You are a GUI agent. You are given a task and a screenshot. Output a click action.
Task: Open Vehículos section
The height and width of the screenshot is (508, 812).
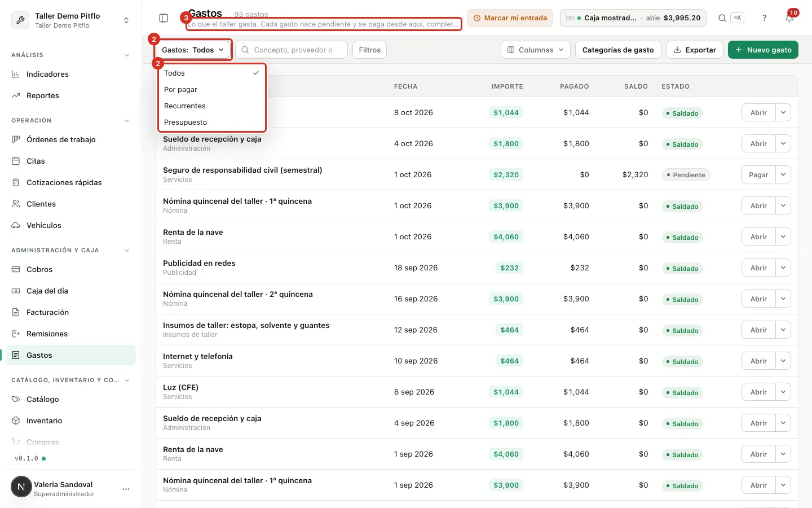point(70,225)
